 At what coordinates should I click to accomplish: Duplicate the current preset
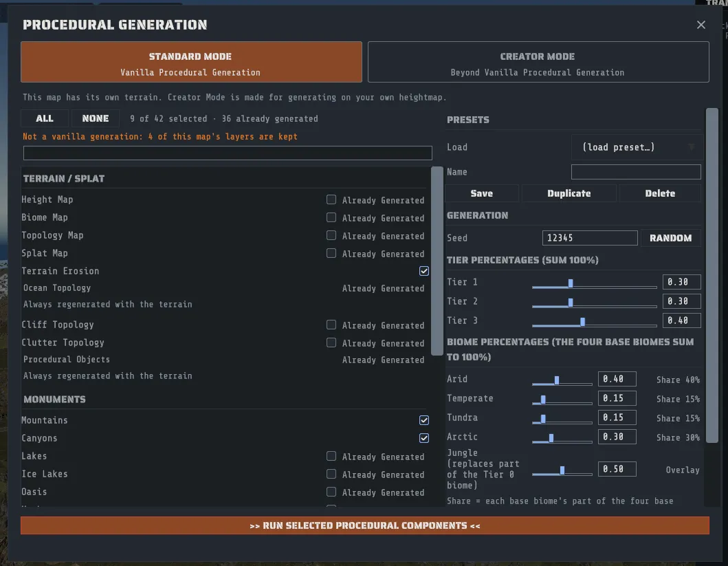[x=569, y=193]
